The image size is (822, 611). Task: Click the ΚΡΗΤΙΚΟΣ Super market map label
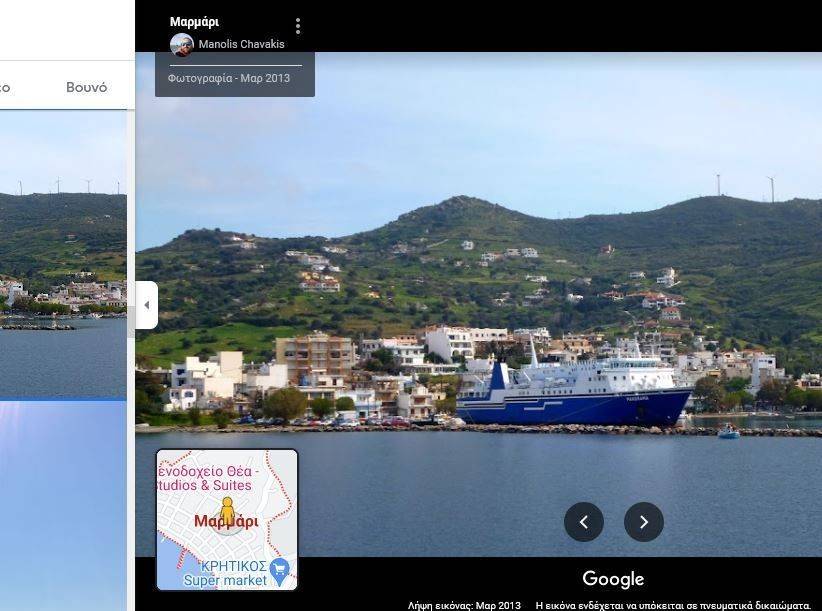pos(225,572)
